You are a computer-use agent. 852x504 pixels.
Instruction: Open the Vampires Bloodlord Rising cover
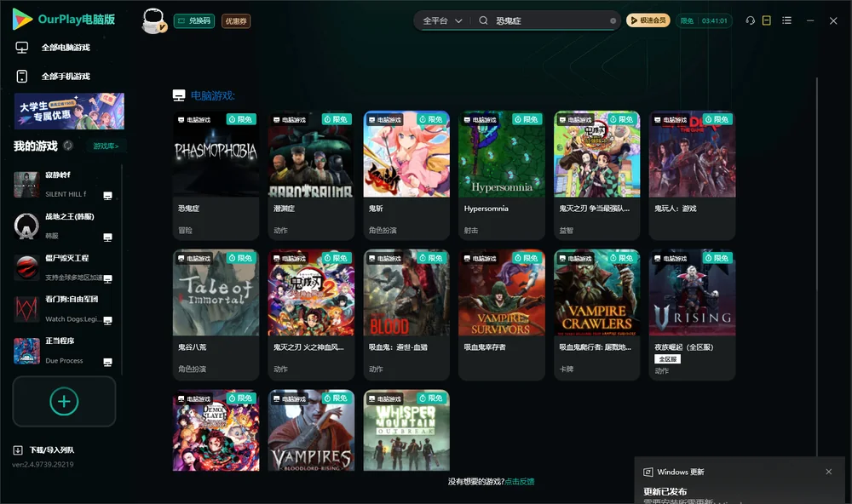311,431
